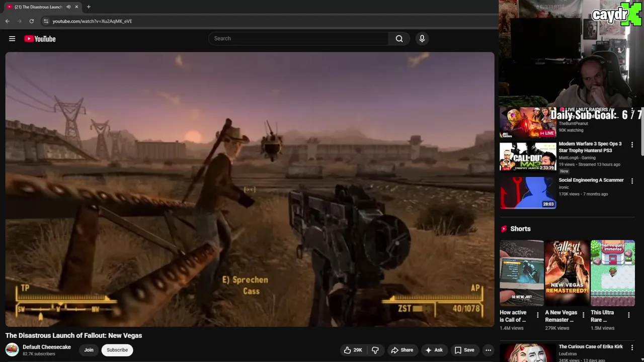Open Social Engineering A Scammer title link
The height and width of the screenshot is (362, 644).
(591, 180)
